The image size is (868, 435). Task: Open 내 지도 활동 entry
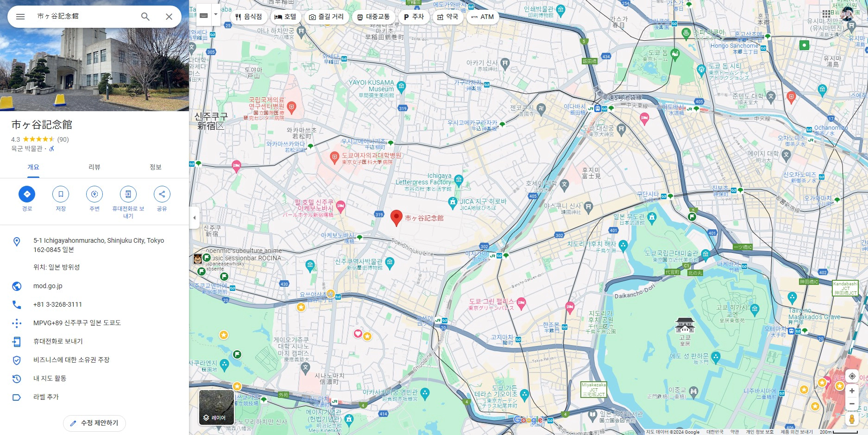(94, 378)
